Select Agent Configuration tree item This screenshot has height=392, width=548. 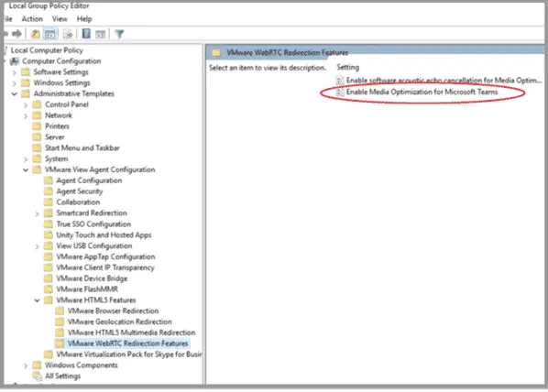click(89, 180)
